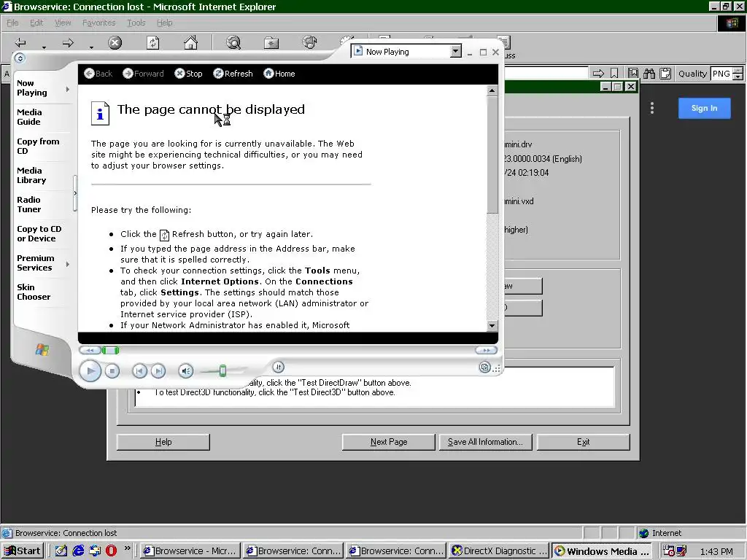Viewport: 747px width, 560px height.
Task: Click the Windows Start button
Action: pyautogui.click(x=23, y=551)
